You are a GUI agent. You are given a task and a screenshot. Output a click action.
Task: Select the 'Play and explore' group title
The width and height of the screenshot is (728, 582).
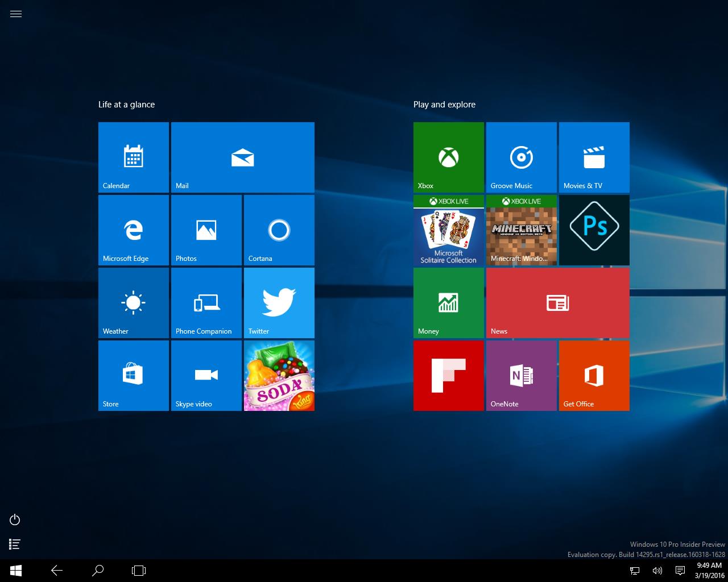point(444,105)
